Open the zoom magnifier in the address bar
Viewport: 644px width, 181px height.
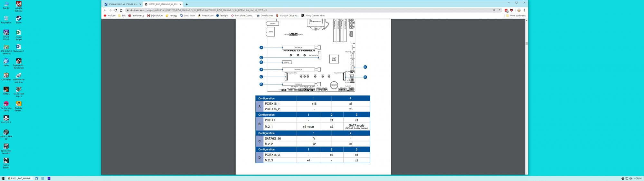[x=494, y=10]
